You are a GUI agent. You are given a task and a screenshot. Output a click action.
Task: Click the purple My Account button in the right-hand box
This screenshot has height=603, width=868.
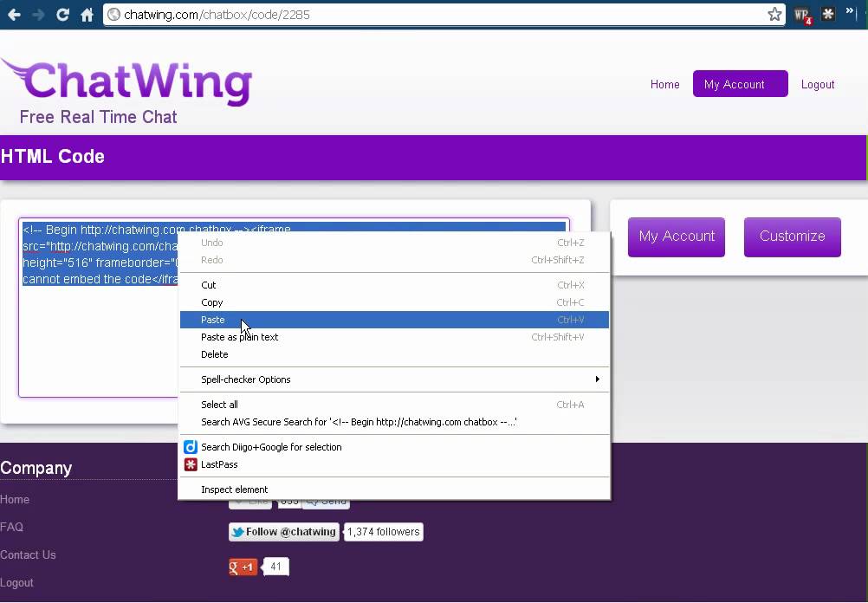pos(677,237)
